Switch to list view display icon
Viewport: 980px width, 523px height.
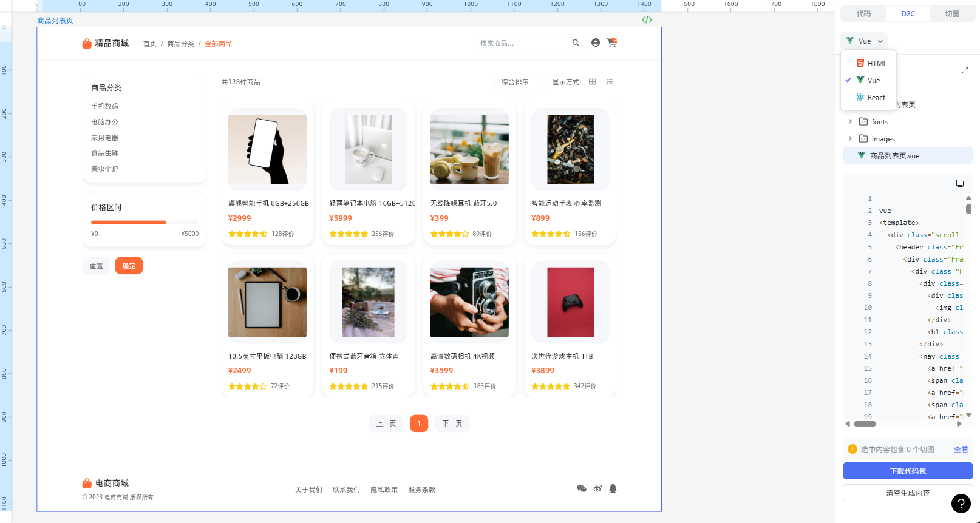[610, 82]
